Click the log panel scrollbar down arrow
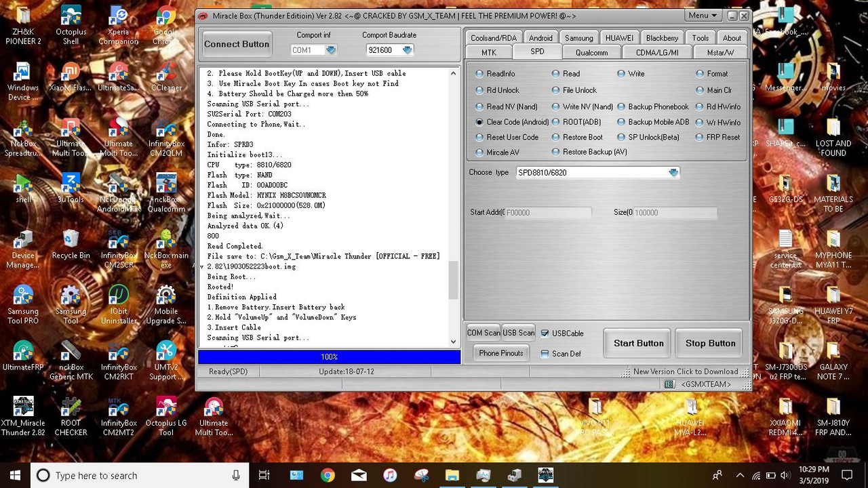 point(454,342)
